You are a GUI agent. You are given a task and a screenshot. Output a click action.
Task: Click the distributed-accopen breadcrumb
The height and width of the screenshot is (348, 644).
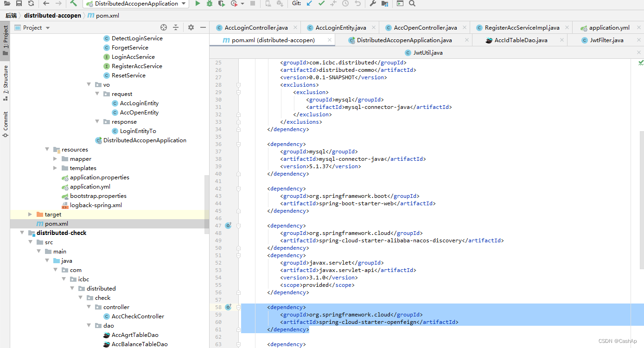[52, 15]
